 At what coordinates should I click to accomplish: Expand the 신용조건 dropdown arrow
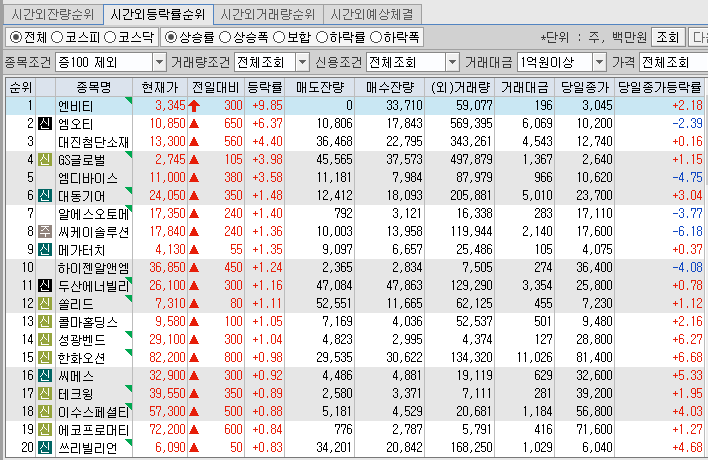click(452, 62)
